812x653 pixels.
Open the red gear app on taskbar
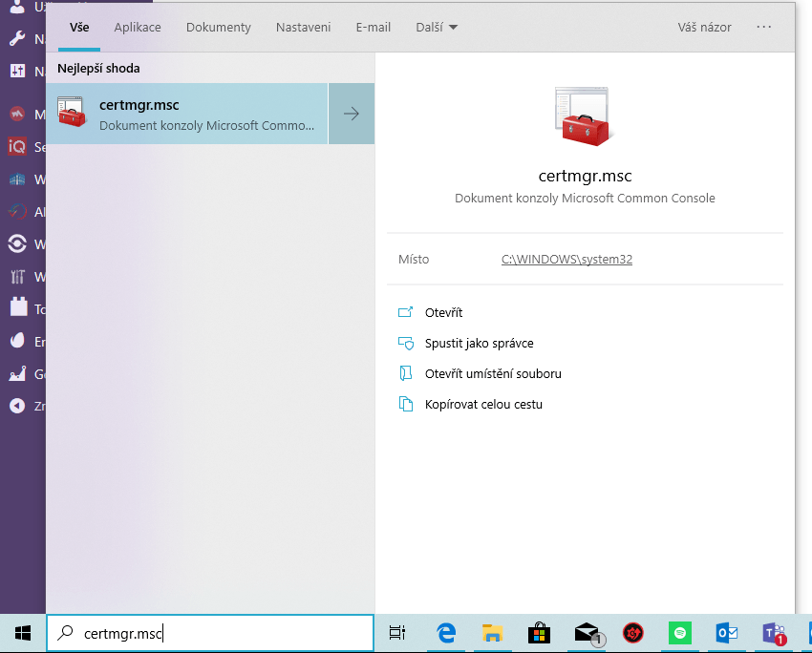tap(632, 633)
